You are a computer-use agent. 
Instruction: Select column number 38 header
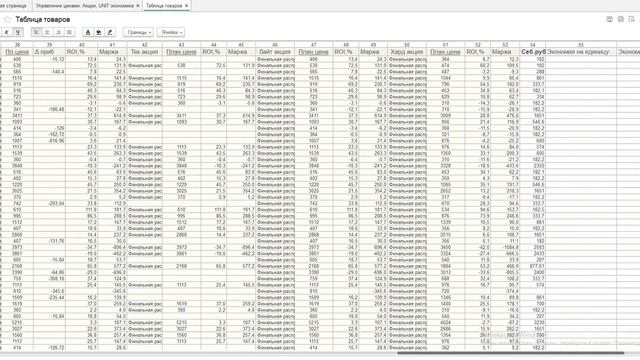(x=17, y=44)
